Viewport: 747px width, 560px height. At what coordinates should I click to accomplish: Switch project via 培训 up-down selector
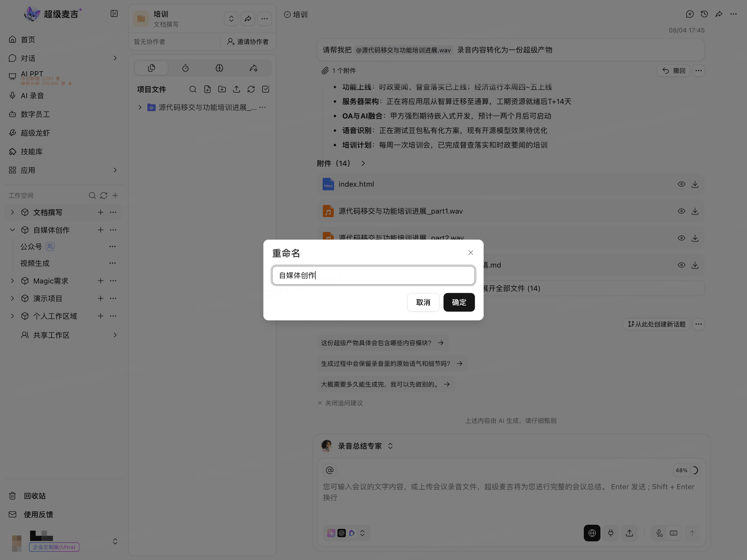pos(231,19)
